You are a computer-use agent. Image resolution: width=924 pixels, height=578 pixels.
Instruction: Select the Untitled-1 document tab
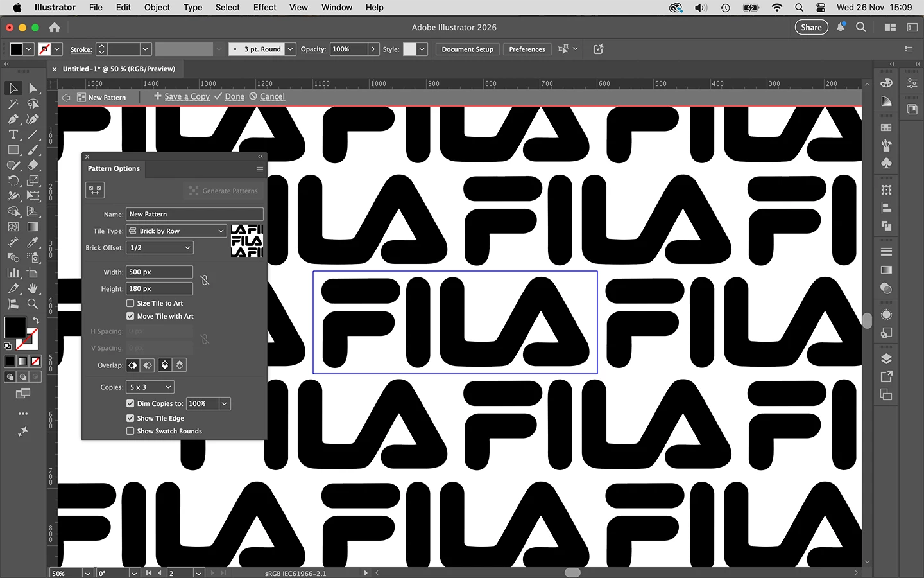point(119,69)
